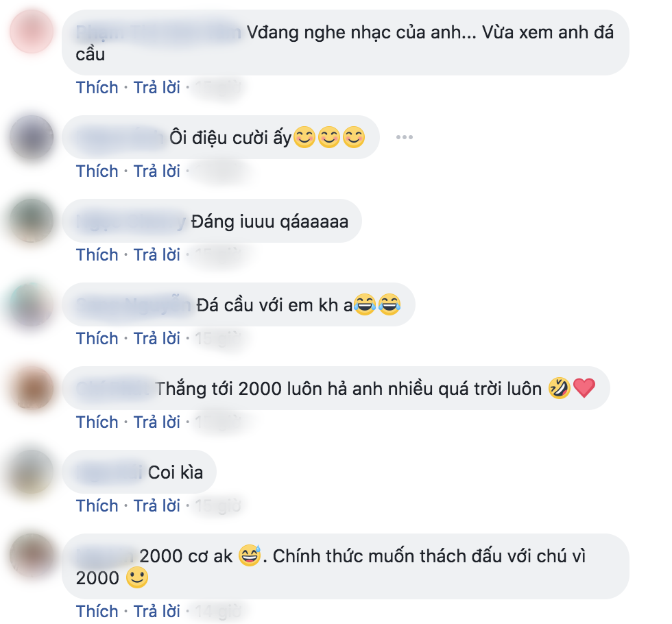The height and width of the screenshot is (624, 672).
Task: Click Trả lời under 'Vđang nghe nhạc của anh'
Action: [x=157, y=88]
